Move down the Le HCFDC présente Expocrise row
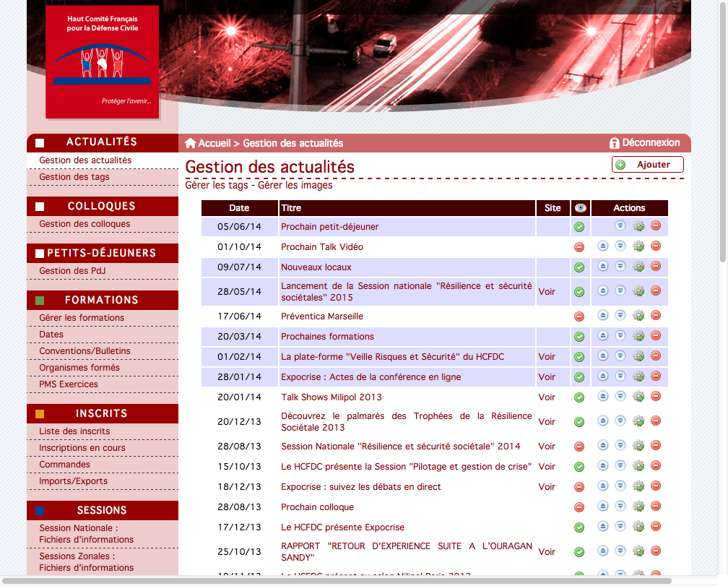The image size is (728, 586). (620, 526)
